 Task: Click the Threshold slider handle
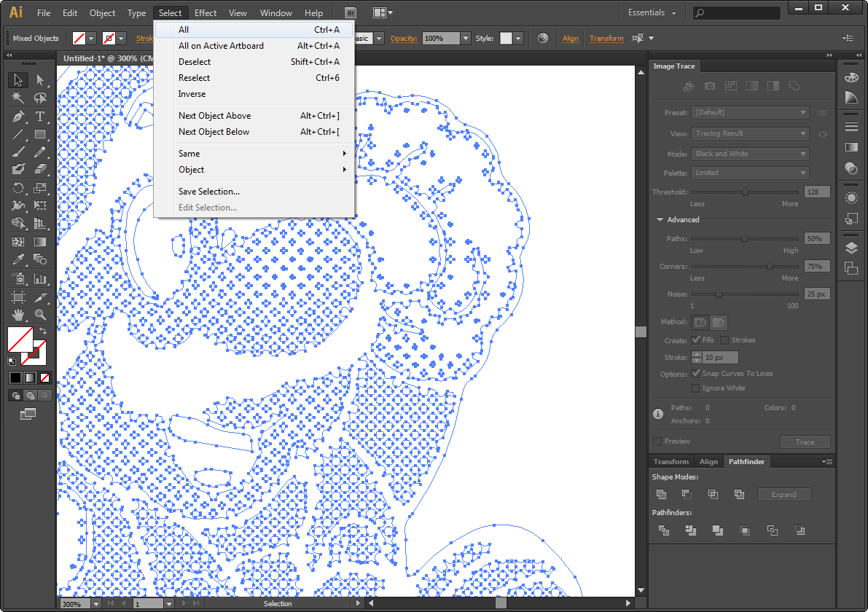745,192
